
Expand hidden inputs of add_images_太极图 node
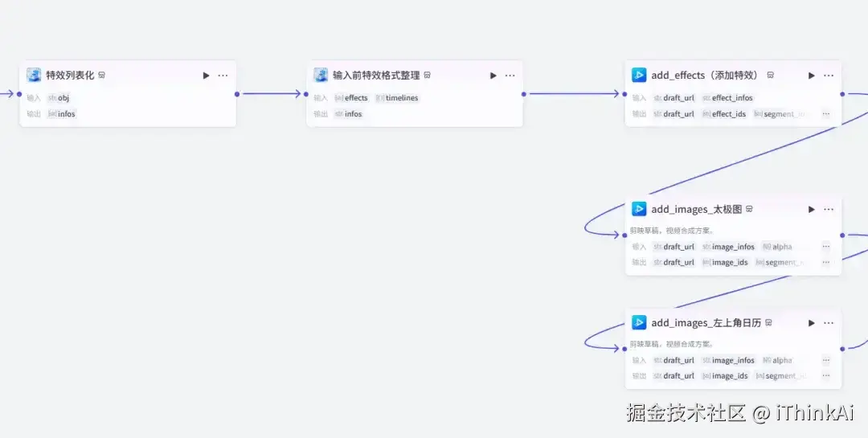tap(826, 247)
